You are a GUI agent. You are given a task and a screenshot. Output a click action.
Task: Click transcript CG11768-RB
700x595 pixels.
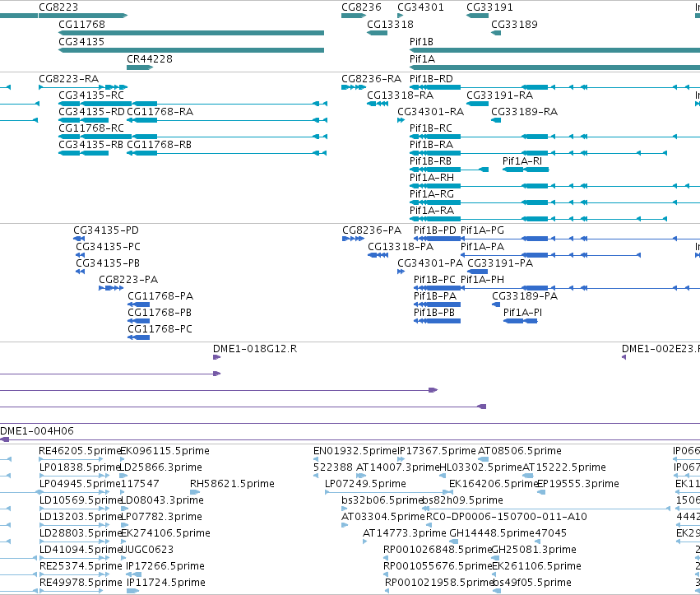tap(159, 145)
